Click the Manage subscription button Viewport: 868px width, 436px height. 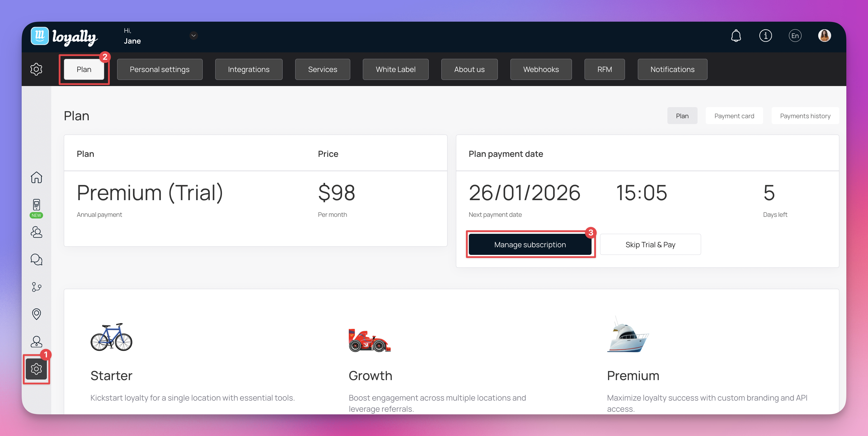coord(530,245)
